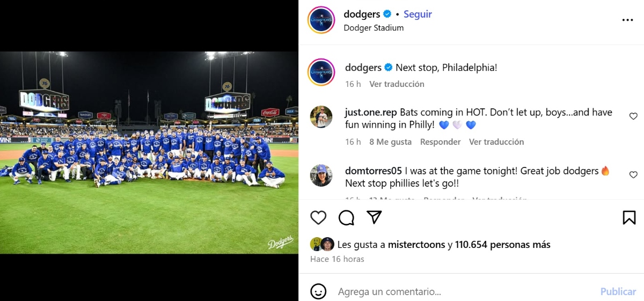Like the Dodgers post with the heart icon

point(318,217)
